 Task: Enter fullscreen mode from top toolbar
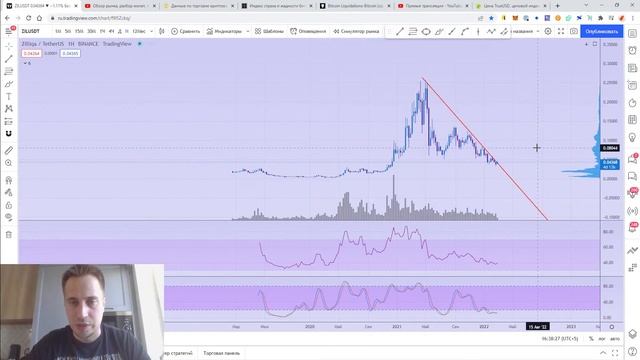(x=561, y=31)
